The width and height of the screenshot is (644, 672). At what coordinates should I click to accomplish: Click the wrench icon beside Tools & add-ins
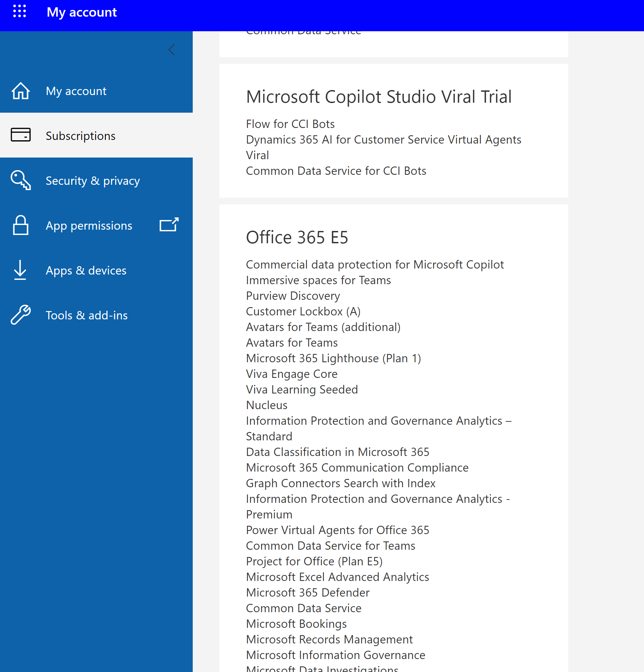pyautogui.click(x=21, y=315)
